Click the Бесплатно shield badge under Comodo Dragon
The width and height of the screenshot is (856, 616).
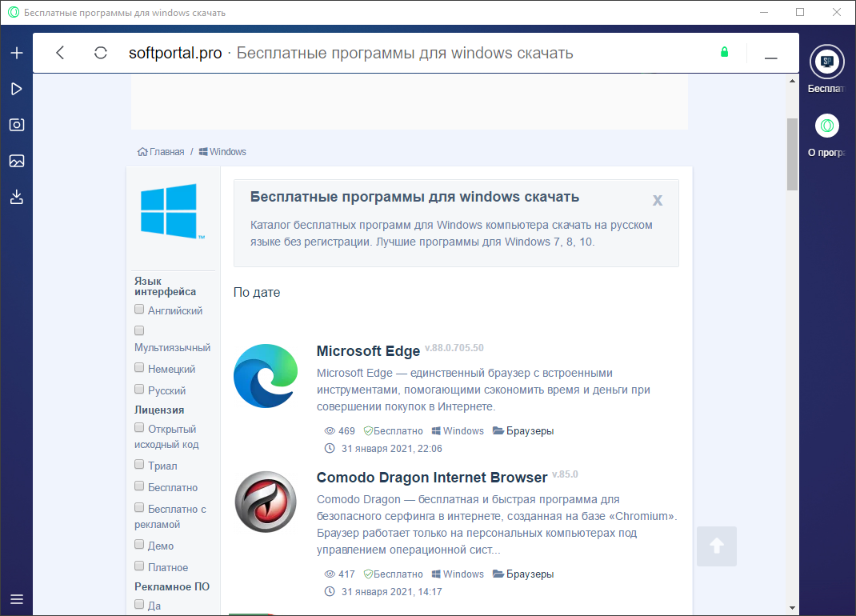point(393,574)
